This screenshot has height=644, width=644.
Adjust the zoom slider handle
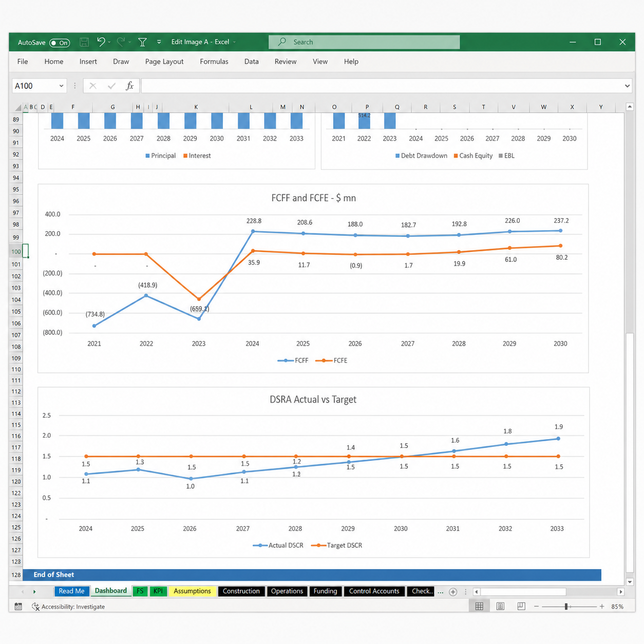(566, 607)
